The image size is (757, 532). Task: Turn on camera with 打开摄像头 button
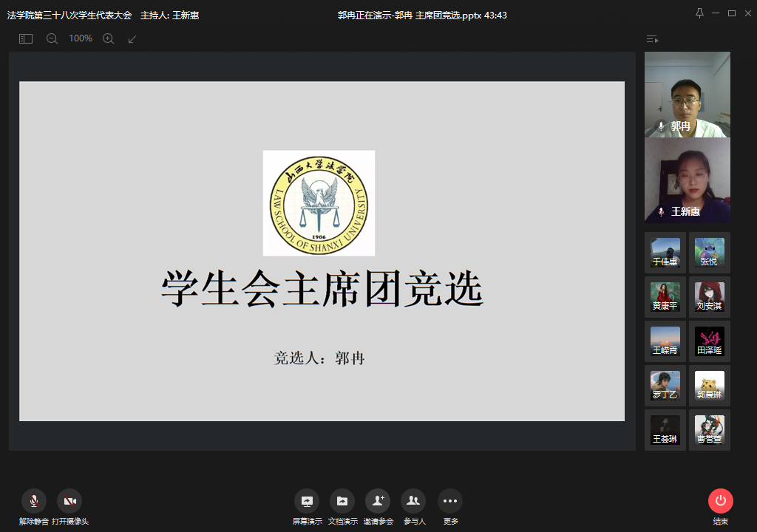[70, 508]
